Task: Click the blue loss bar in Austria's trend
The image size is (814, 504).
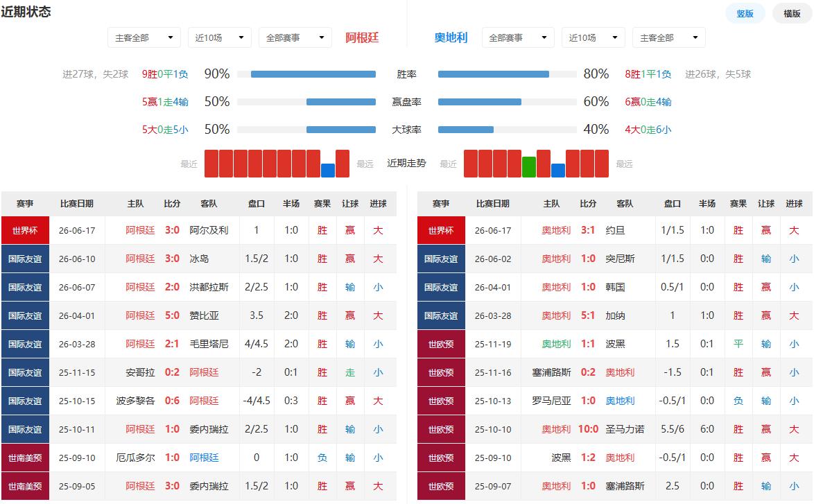Action: (557, 171)
